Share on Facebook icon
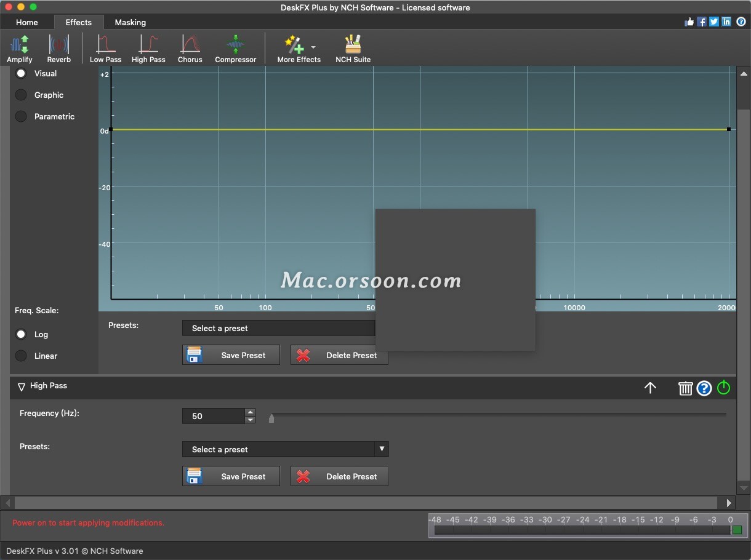 701,22
